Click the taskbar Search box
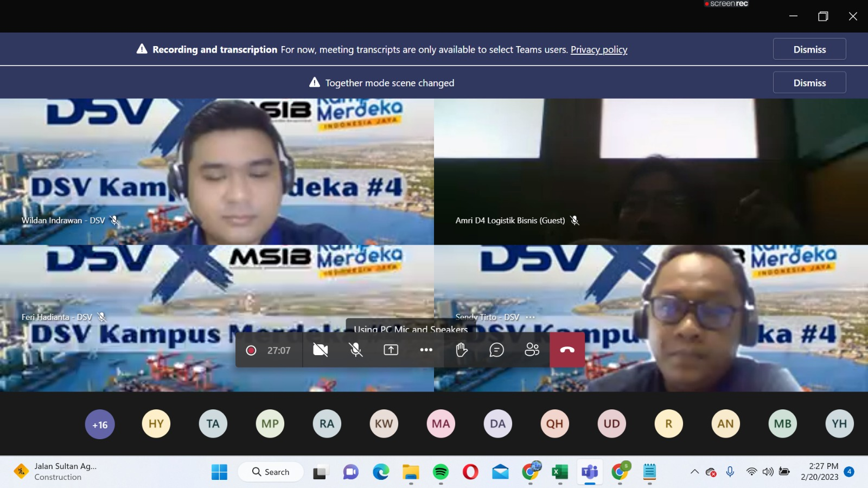 point(271,472)
